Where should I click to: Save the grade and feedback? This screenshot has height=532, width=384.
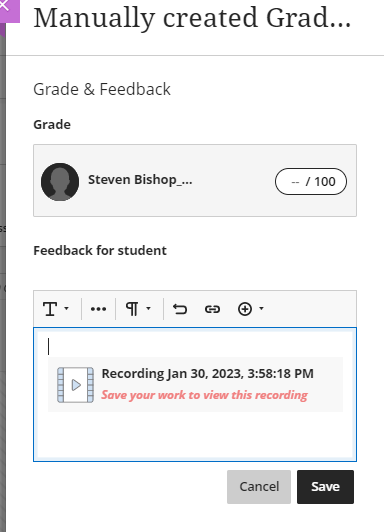tap(325, 487)
